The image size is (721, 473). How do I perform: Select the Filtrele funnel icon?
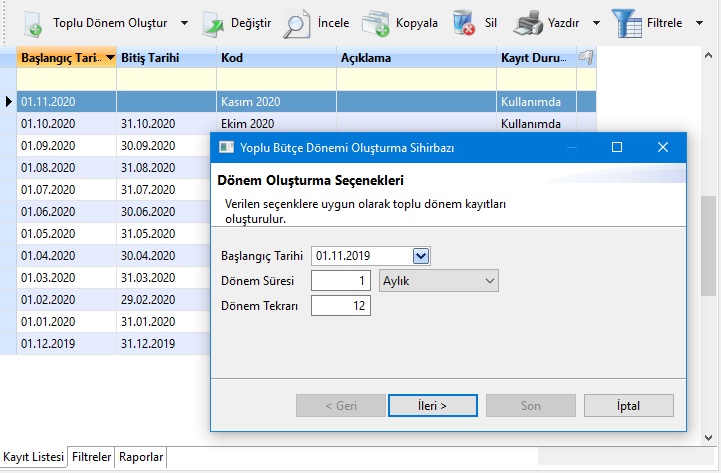(x=626, y=22)
